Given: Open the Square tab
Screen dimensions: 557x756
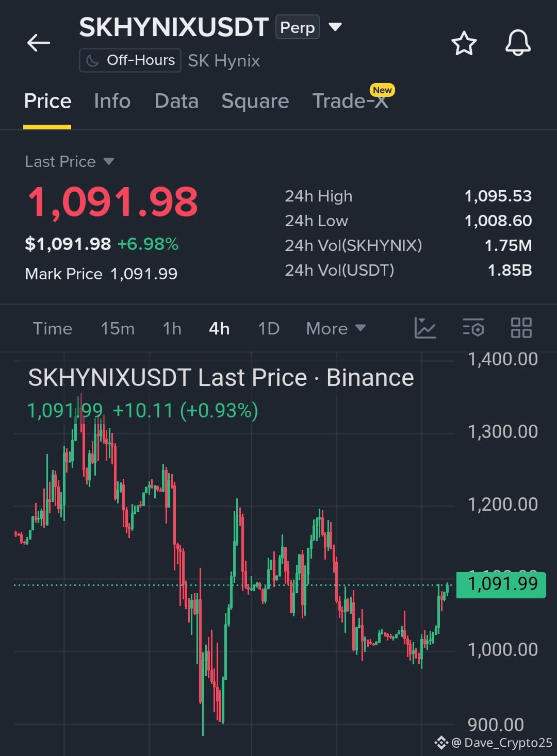Looking at the screenshot, I should pos(255,101).
